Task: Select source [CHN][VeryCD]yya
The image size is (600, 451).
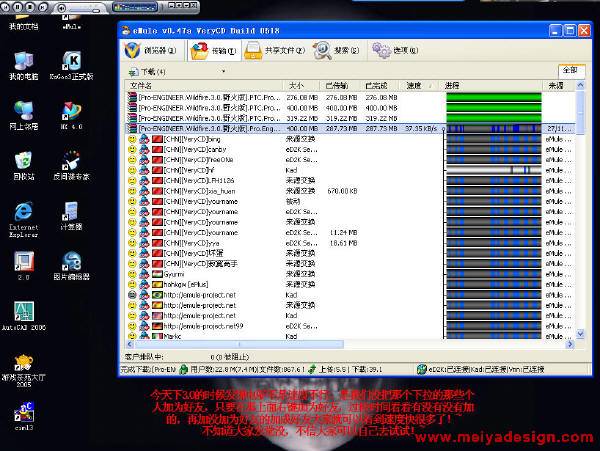Action: click(351, 243)
